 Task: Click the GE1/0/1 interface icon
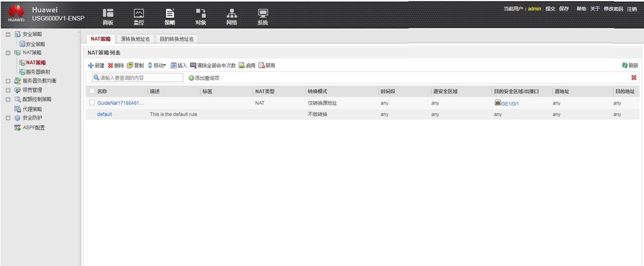pyautogui.click(x=498, y=103)
